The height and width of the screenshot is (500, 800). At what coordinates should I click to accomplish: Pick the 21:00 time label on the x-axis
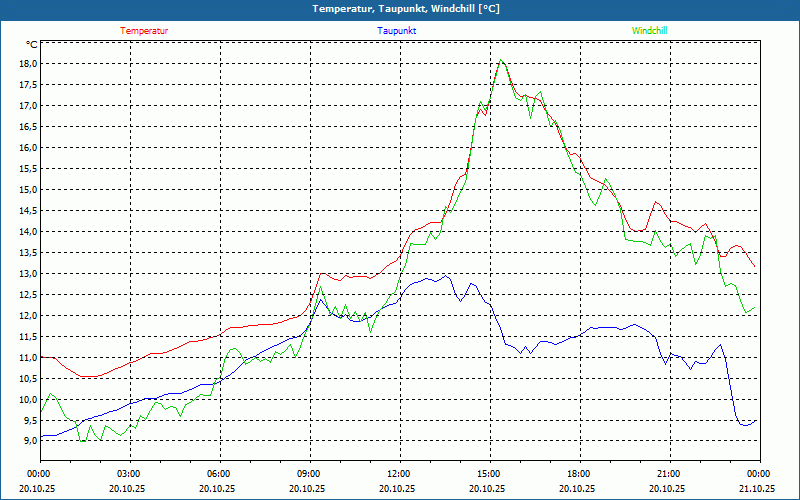click(x=668, y=474)
